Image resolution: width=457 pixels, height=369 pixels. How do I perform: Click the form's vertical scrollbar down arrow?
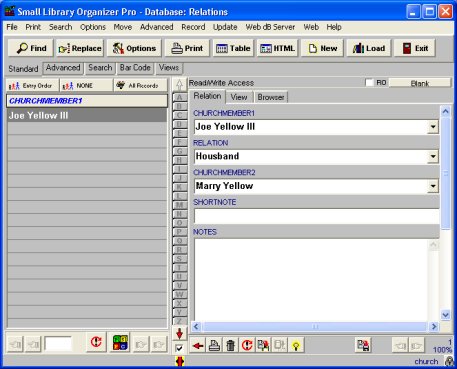[x=446, y=314]
